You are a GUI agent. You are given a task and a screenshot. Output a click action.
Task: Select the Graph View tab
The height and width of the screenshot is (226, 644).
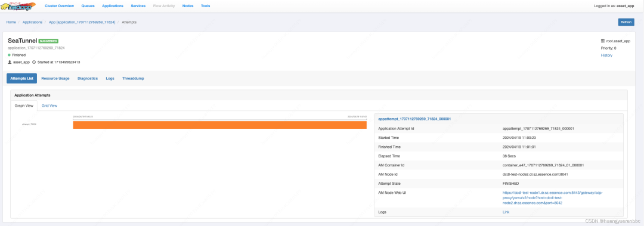pos(24,106)
